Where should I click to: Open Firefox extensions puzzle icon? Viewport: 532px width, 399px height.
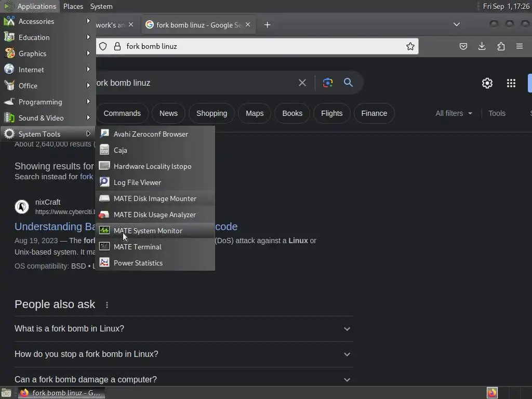(501, 46)
